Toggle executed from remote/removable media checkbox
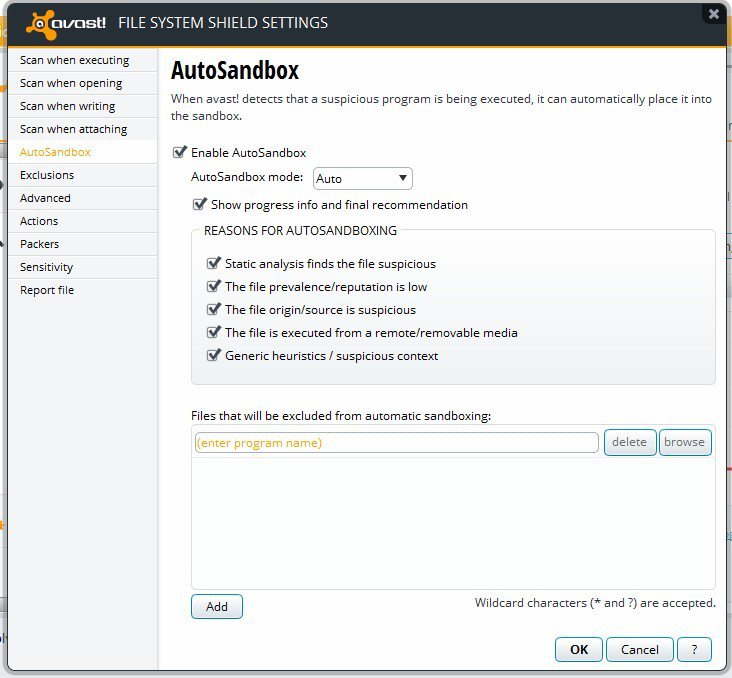Viewport: 732px width, 678px height. click(214, 332)
